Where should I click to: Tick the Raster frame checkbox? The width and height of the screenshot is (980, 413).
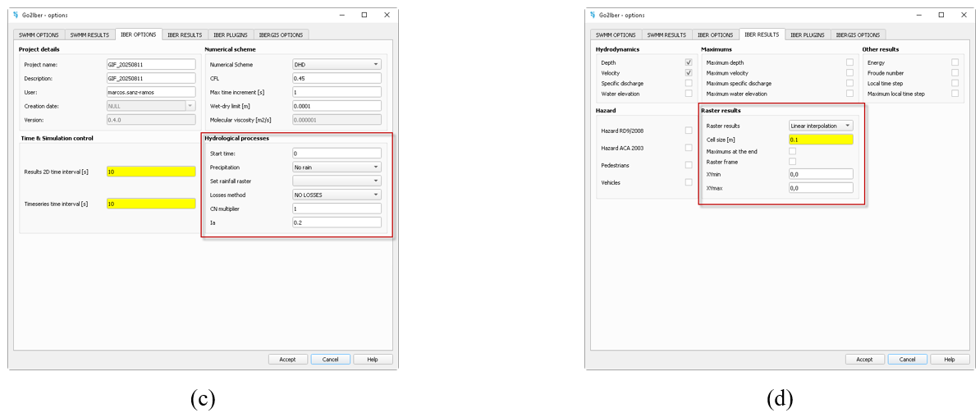click(792, 162)
